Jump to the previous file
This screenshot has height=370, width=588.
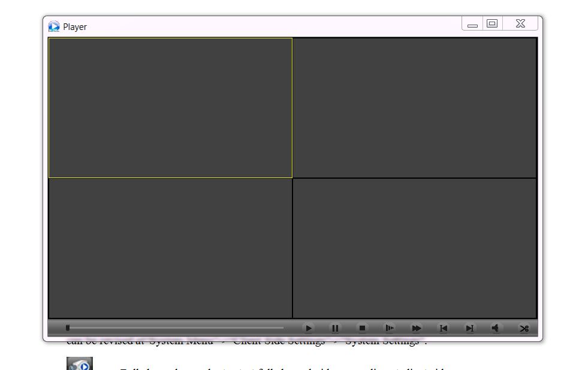pos(444,329)
